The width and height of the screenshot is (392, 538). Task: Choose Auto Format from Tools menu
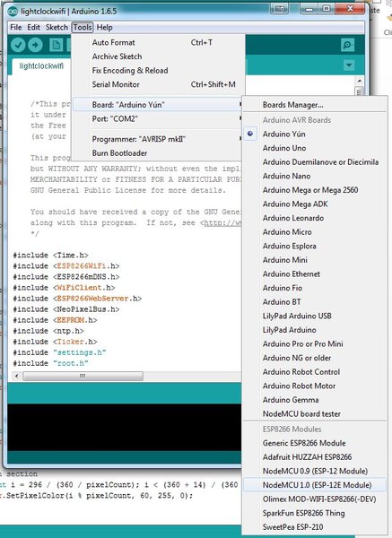click(158, 42)
